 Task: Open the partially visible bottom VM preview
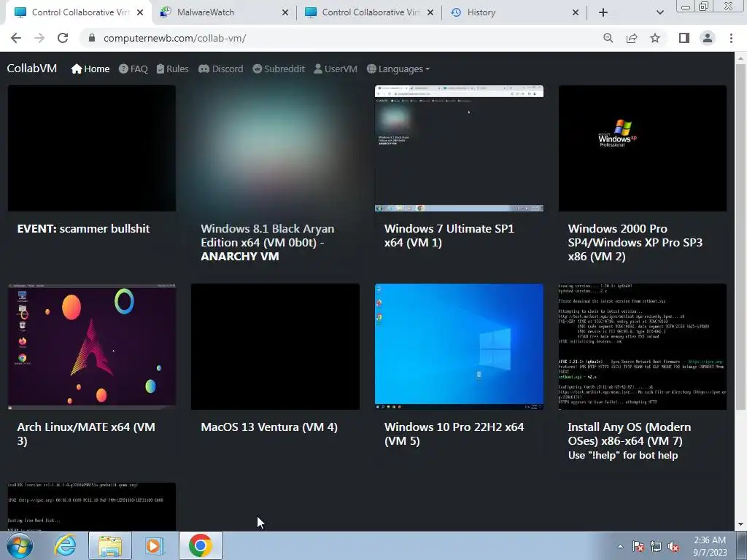(91, 507)
